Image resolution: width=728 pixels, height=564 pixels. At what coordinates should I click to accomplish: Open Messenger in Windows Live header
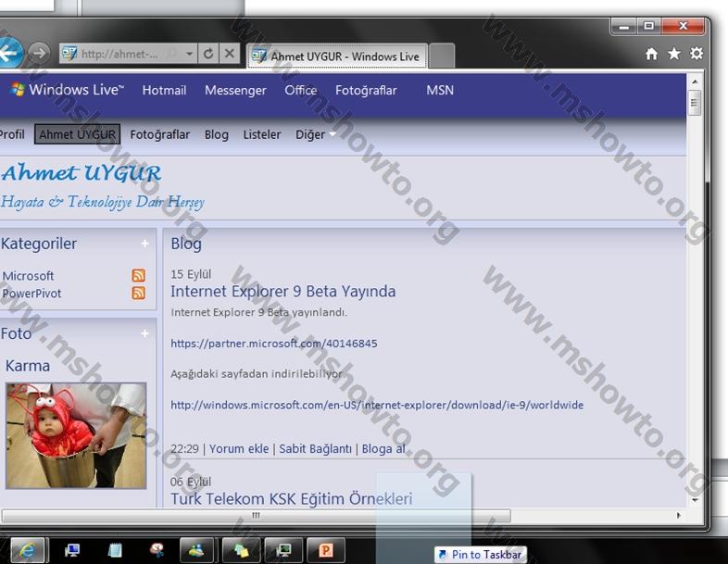point(235,90)
